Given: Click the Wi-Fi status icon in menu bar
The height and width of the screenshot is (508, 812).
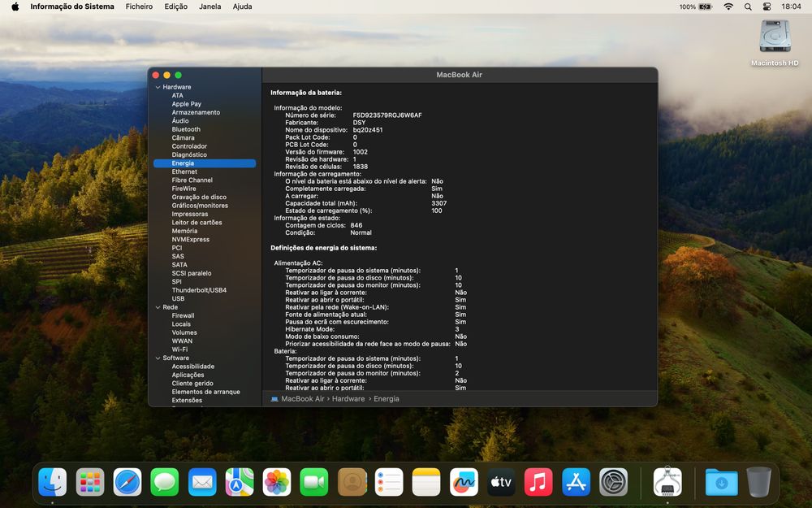Looking at the screenshot, I should (728, 7).
